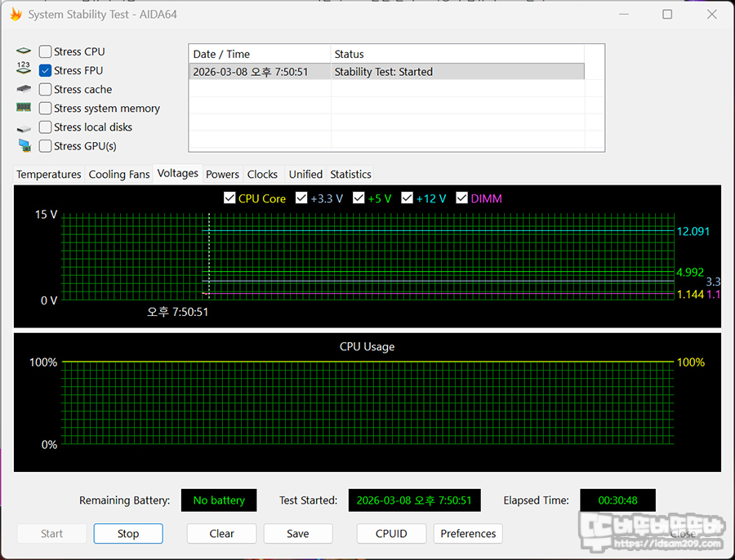The width and height of the screenshot is (735, 560).
Task: Enable the Stress CPU checkbox
Action: point(45,51)
